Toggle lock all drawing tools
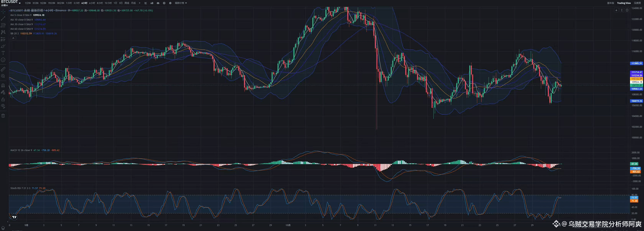This screenshot has width=644, height=231. (3, 99)
